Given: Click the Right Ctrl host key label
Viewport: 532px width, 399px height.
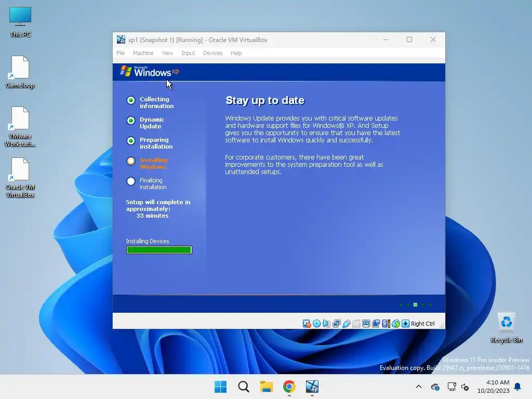Looking at the screenshot, I should [x=422, y=324].
